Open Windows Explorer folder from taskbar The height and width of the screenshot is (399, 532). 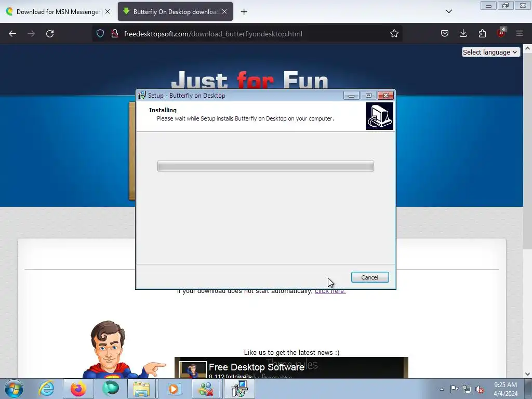[x=142, y=389]
